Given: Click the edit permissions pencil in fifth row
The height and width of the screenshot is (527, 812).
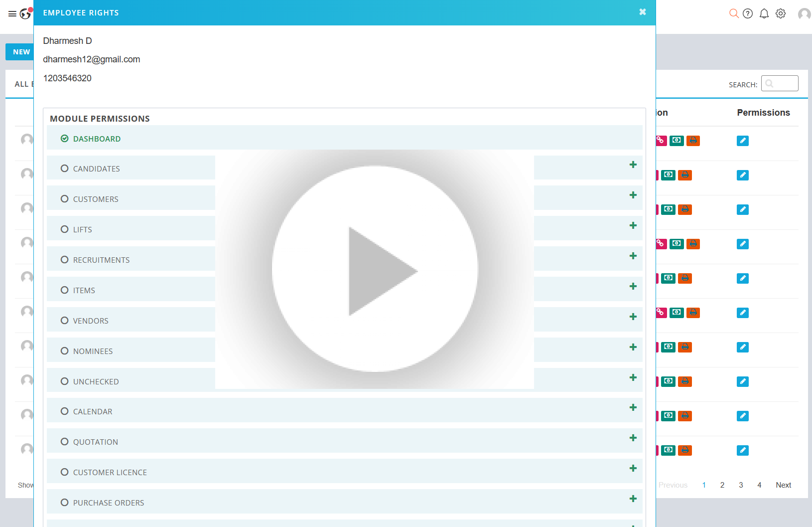Looking at the screenshot, I should pyautogui.click(x=743, y=278).
